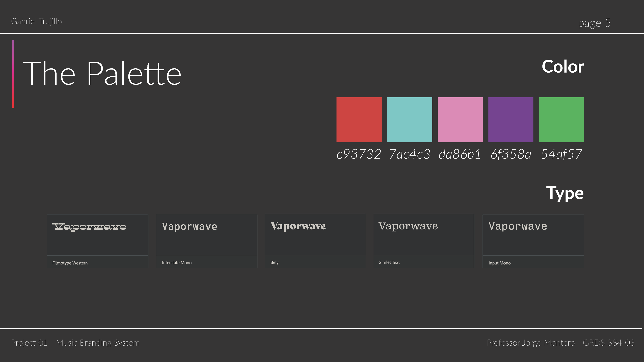Pick the pink da86b1 color swatch
This screenshot has height=362, width=644.
pos(460,120)
